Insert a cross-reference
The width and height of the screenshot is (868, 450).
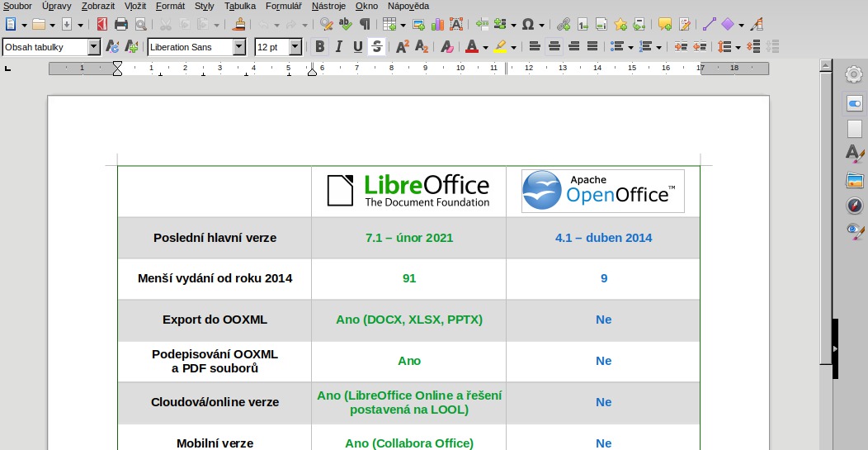point(639,25)
